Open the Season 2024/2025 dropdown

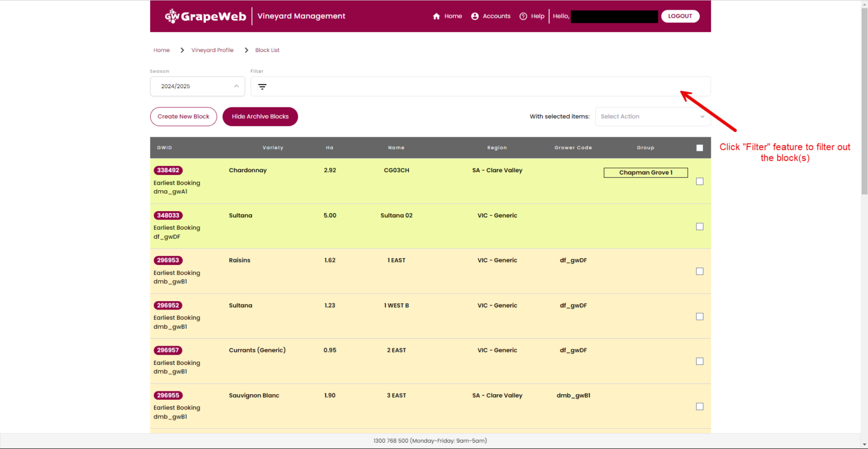pos(197,86)
